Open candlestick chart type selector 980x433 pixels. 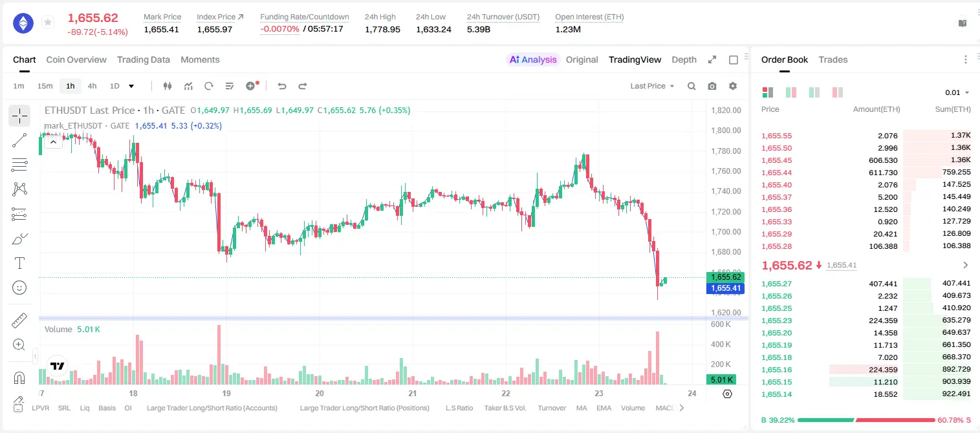(168, 86)
